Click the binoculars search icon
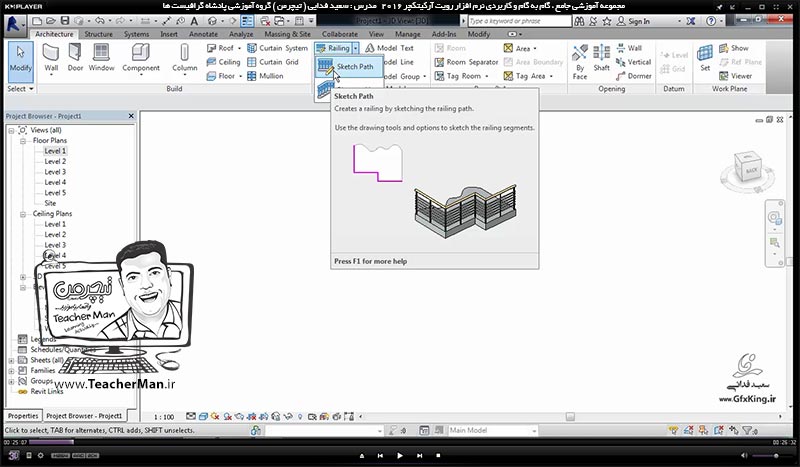The width and height of the screenshot is (800, 467). coord(579,21)
